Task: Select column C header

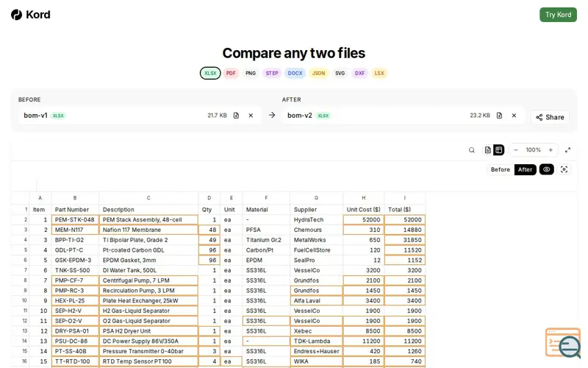Action: pyautogui.click(x=148, y=198)
